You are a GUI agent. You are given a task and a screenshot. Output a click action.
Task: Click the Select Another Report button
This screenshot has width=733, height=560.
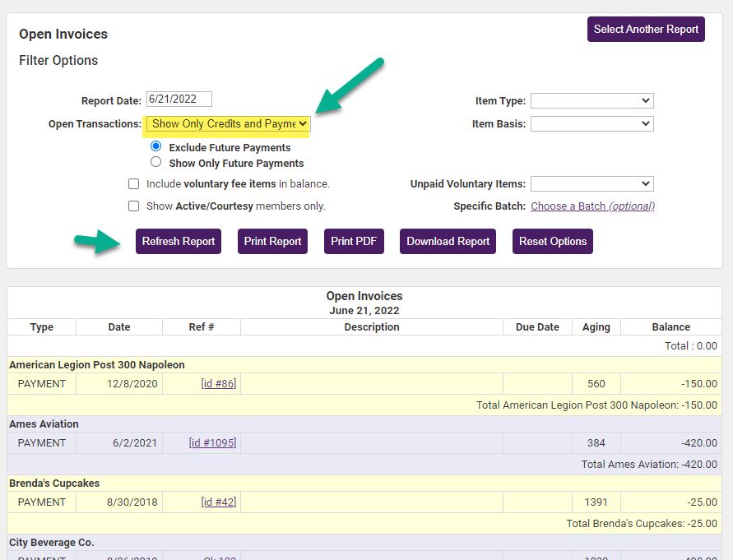(x=646, y=29)
